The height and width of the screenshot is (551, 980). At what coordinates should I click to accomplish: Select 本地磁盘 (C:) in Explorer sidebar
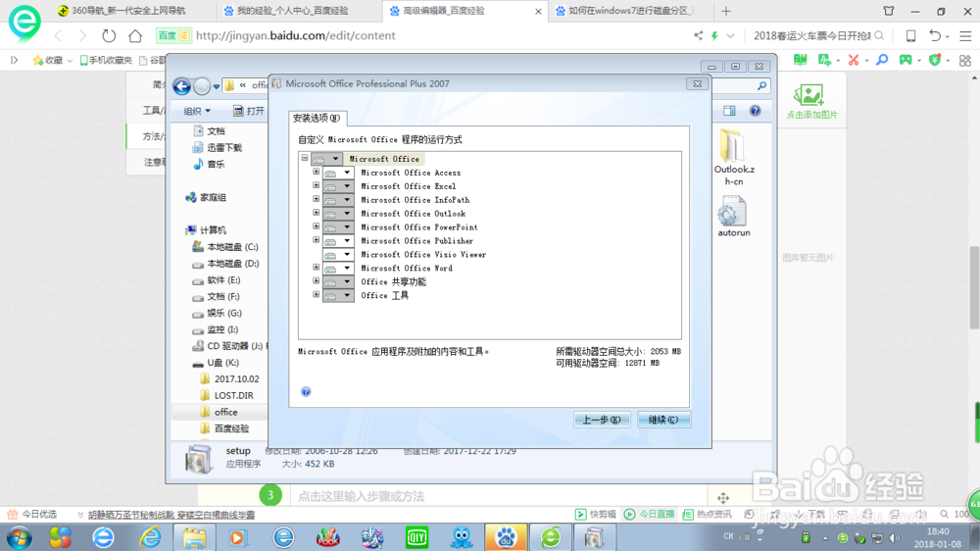click(x=225, y=247)
